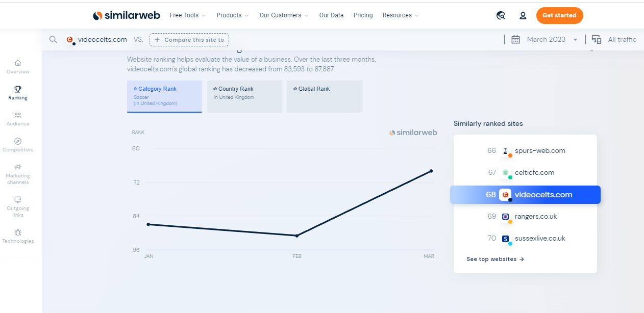Go to Competitors in sidebar
Image resolution: width=644 pixels, height=313 pixels.
pos(18,142)
